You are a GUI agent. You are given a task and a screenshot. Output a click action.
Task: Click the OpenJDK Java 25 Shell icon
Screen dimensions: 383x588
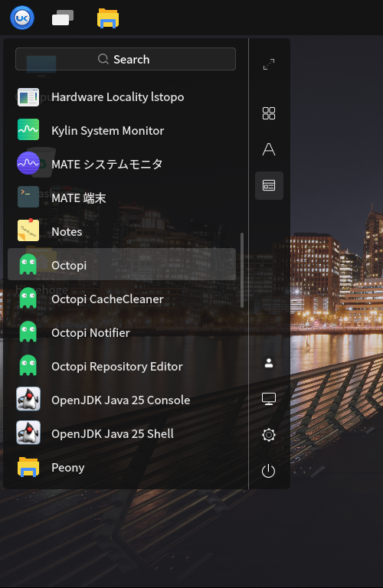pos(28,433)
